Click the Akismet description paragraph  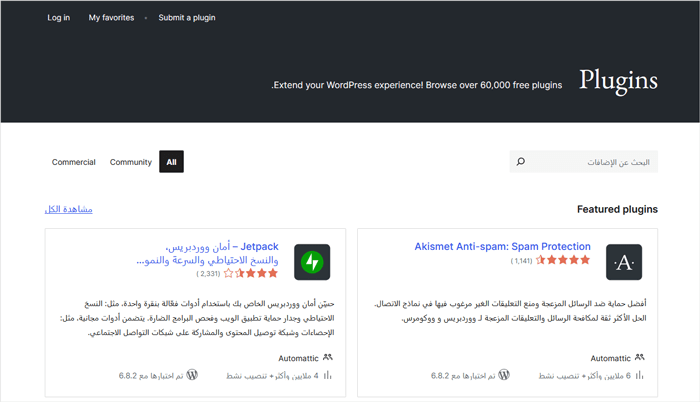pyautogui.click(x=510, y=311)
